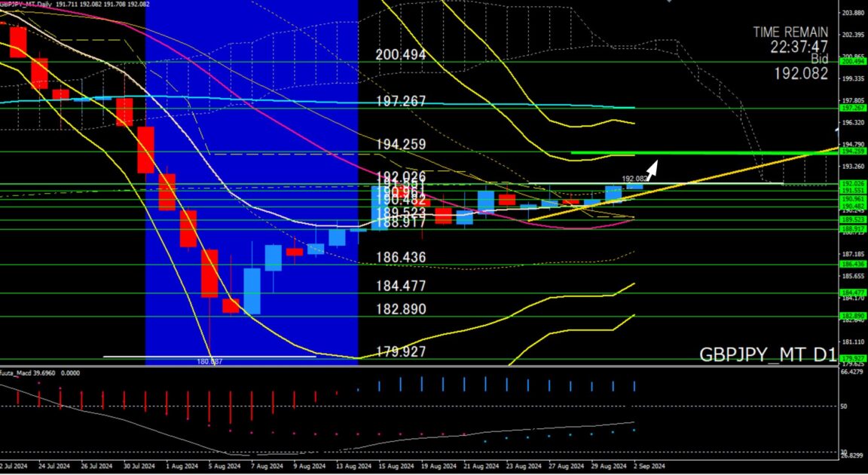Select the 186.436 price level label
Image resolution: width=868 pixels, height=475 pixels.
point(401,258)
